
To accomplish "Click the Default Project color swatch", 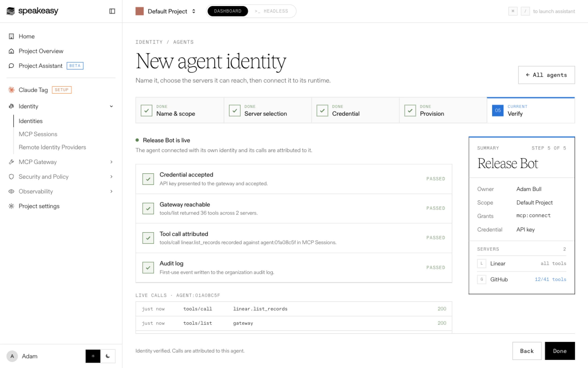I will [139, 11].
